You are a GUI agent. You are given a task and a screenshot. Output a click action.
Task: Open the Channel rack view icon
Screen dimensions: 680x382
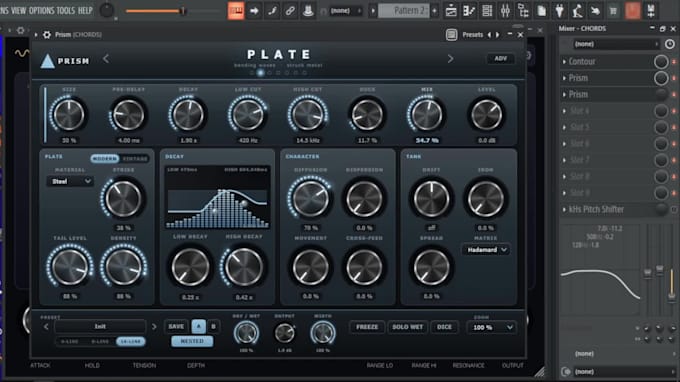[487, 10]
